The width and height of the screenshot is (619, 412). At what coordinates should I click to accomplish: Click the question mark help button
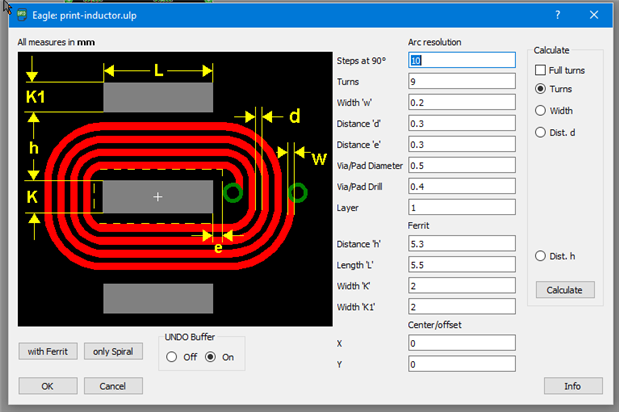coord(557,15)
